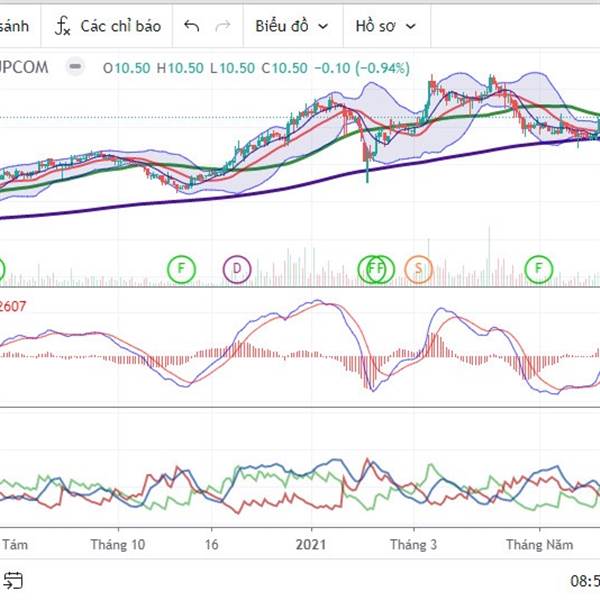The height and width of the screenshot is (600, 600).
Task: Redo the last chart action
Action: click(223, 26)
